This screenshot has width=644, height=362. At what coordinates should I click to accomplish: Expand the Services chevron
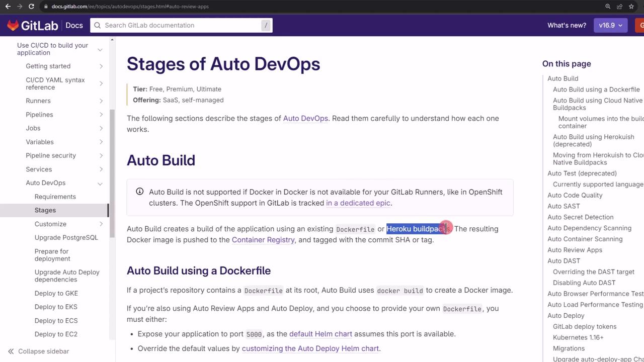[101, 169]
